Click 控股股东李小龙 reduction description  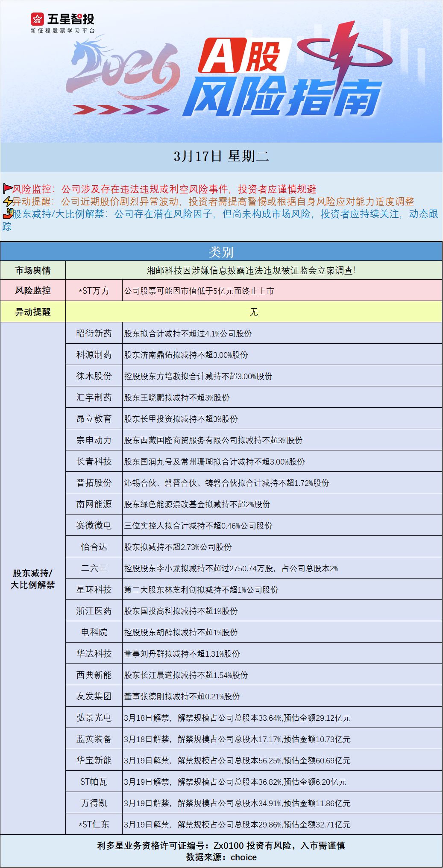[231, 568]
